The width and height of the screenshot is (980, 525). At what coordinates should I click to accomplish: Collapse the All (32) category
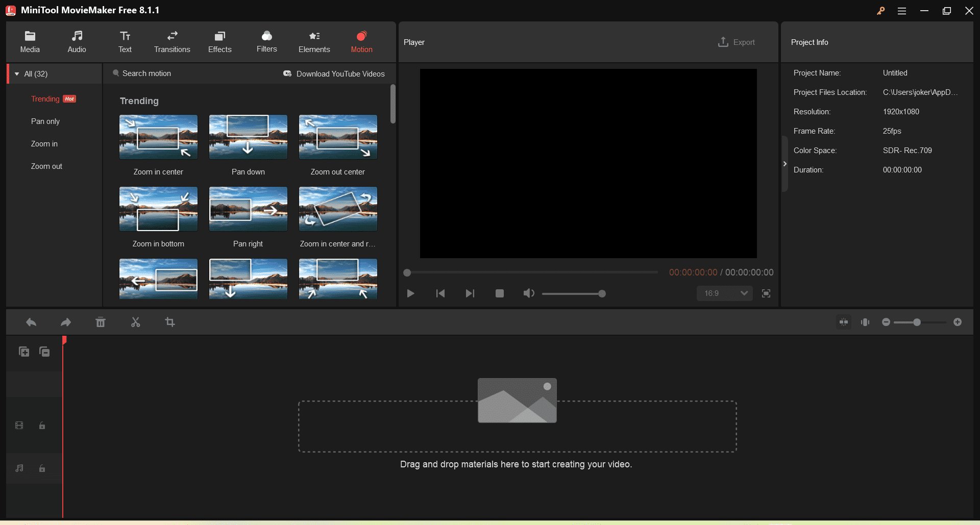(17, 74)
